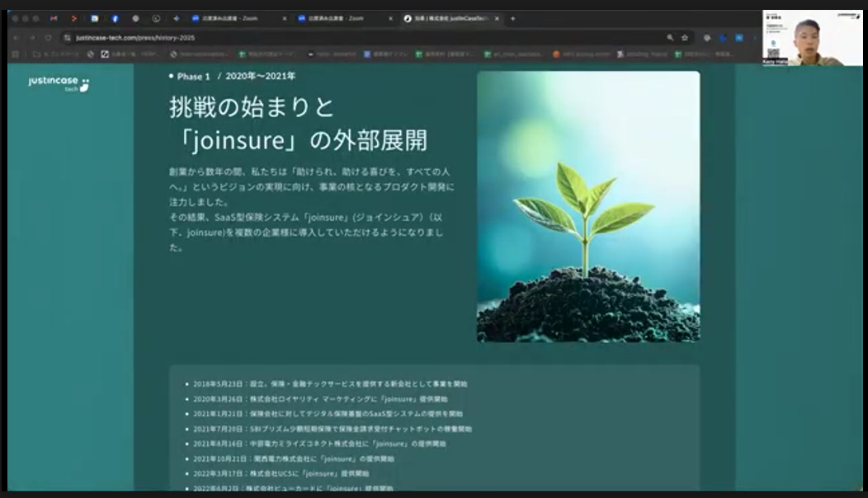Bookmark this page with the star icon
The image size is (868, 498).
[685, 37]
